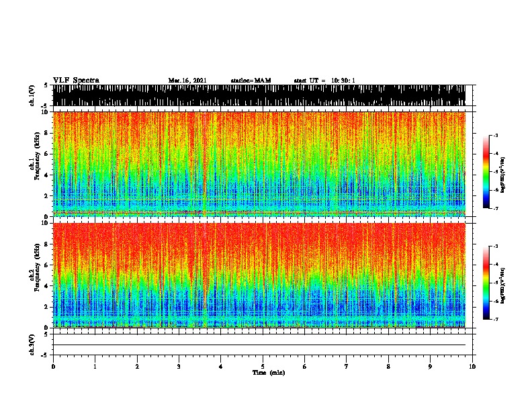This screenshot has height=411, width=532.
Task: Click the date label "Mar.16, 2021"
Action: point(187,81)
